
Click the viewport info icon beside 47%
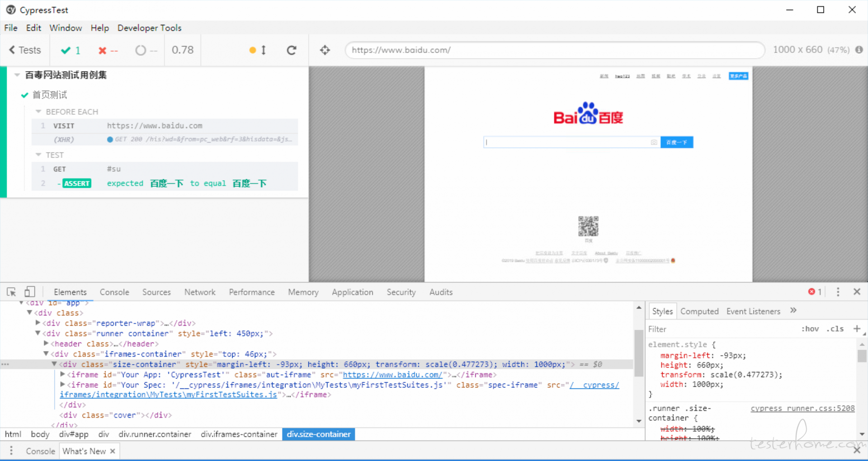[859, 50]
